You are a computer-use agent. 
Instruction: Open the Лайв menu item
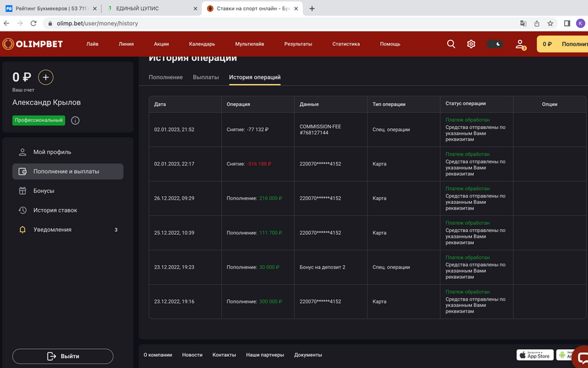(x=92, y=44)
